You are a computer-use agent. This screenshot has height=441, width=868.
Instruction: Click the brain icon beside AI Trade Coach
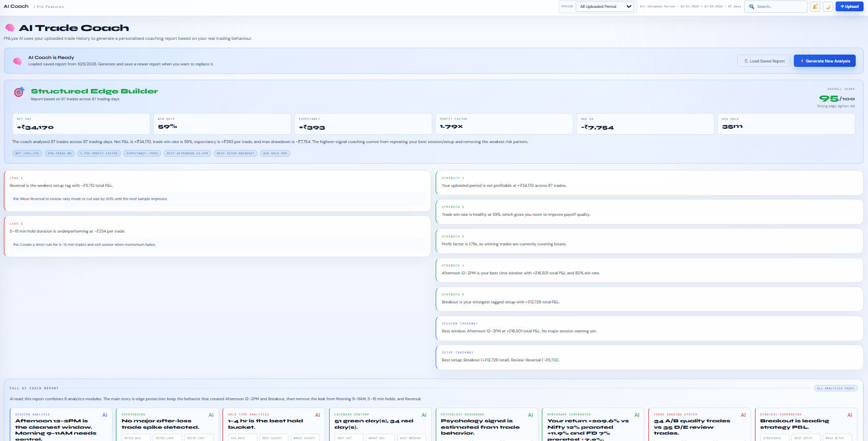click(x=10, y=28)
